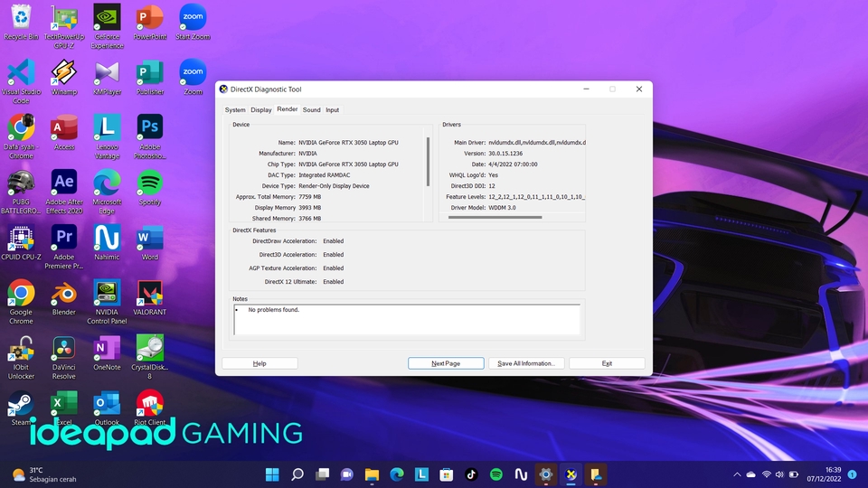Select the Recycle Bin on the desktop

point(21,22)
